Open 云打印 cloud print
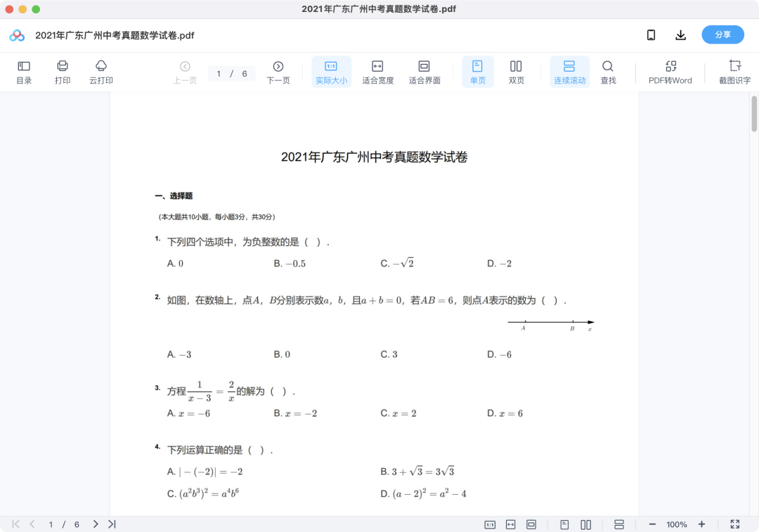The width and height of the screenshot is (759, 532). [x=101, y=72]
